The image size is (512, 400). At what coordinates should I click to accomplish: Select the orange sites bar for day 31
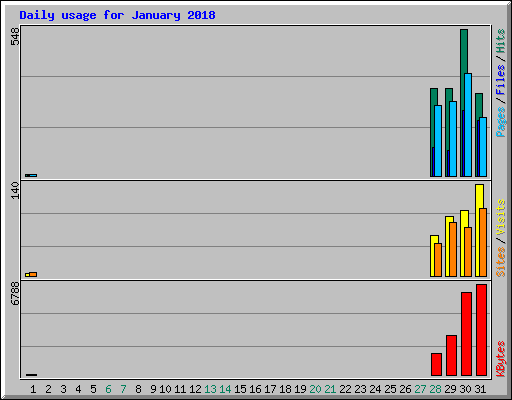(483, 243)
